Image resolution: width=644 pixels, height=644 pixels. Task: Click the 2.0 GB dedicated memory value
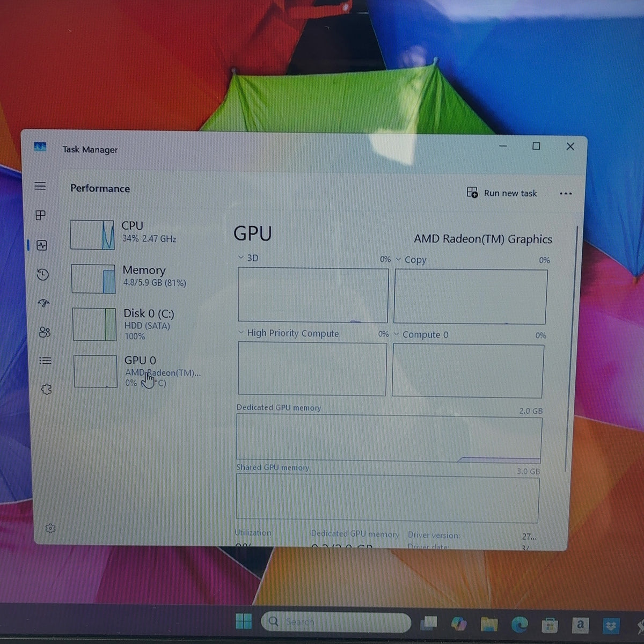pyautogui.click(x=531, y=411)
